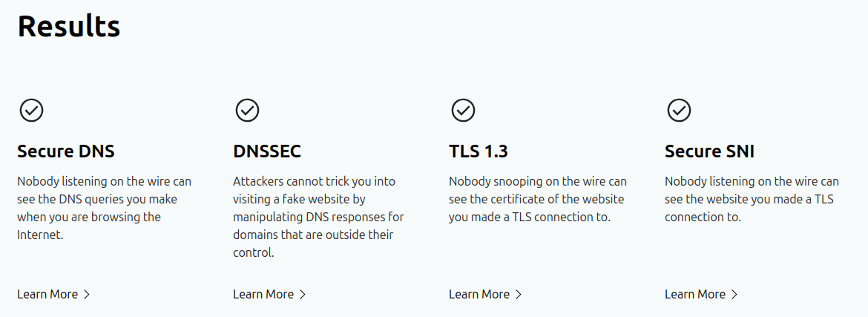Screen dimensions: 868x317
Task: Open Learn More for DNSSEC
Action: coord(263,295)
